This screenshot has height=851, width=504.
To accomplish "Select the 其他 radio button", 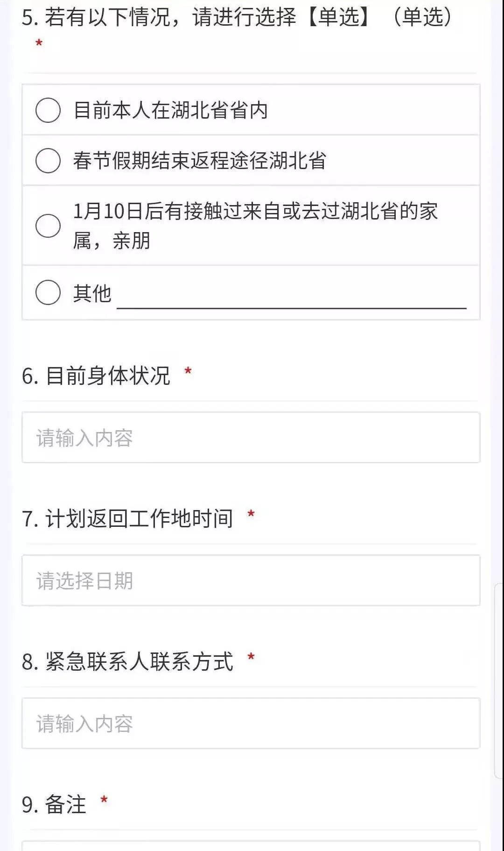I will click(x=48, y=293).
